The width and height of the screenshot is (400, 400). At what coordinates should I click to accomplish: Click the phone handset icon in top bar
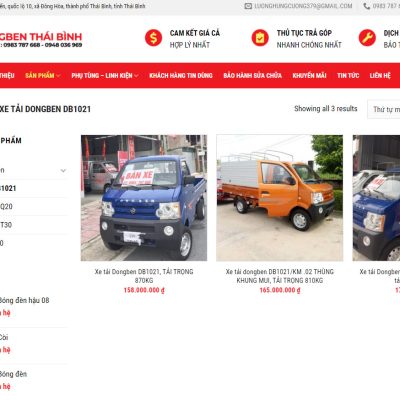[367, 6]
